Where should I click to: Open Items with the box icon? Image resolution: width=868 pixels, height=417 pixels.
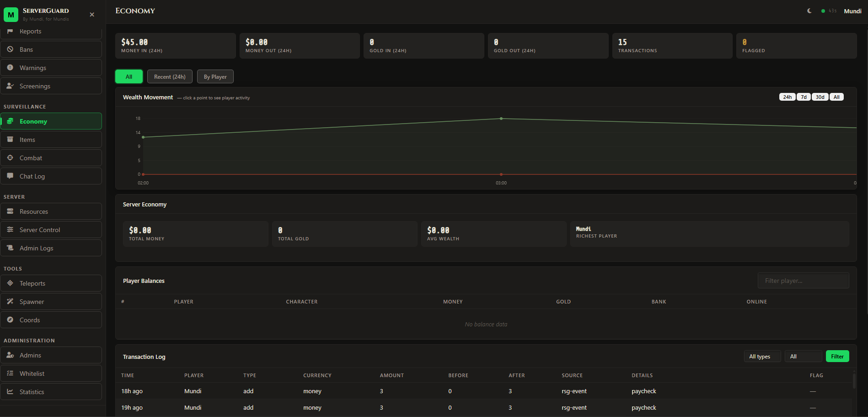(x=10, y=140)
